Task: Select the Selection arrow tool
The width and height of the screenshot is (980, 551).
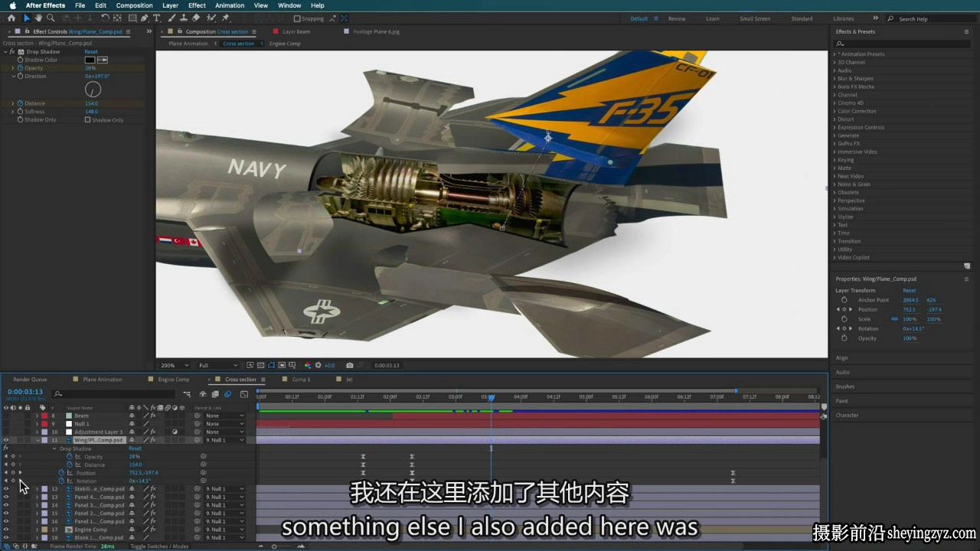Action: [x=27, y=18]
